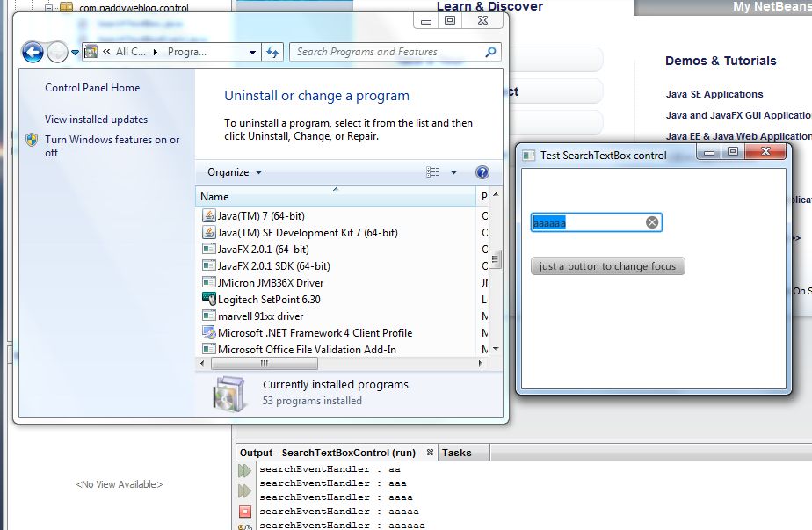Open Java and JavaFX GUI Applications link
The image size is (812, 530).
tap(738, 115)
